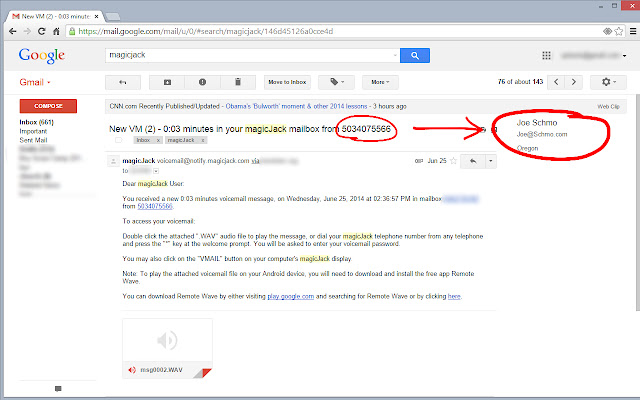
Task: Close the New VM browser tab
Action: tap(96, 16)
